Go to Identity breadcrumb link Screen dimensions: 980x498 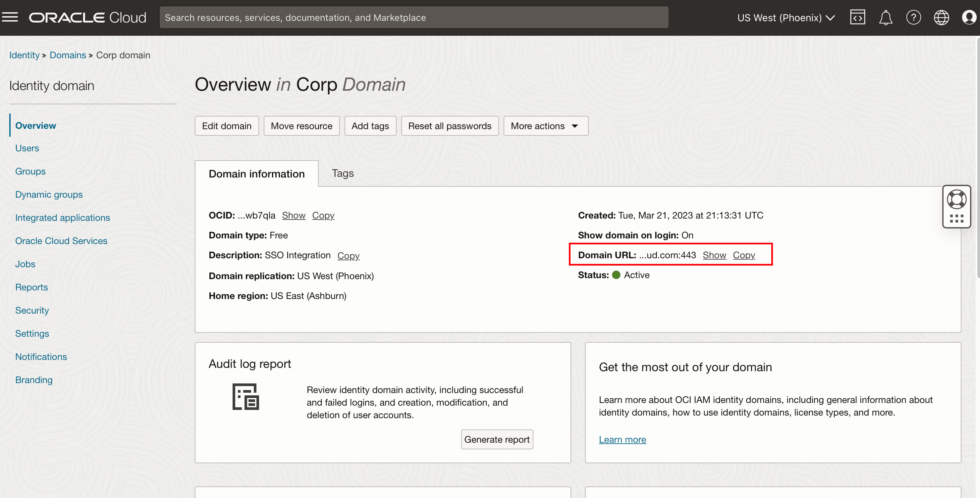pos(24,55)
